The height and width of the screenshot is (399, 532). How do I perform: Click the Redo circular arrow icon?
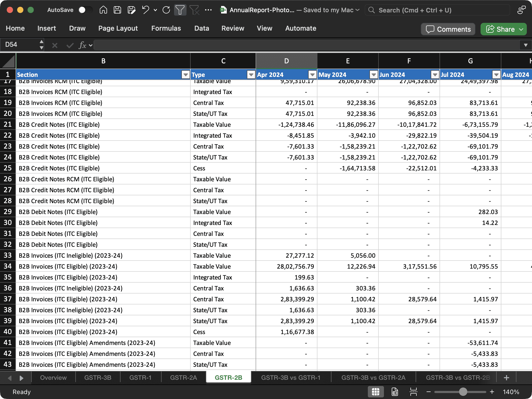pos(166,10)
